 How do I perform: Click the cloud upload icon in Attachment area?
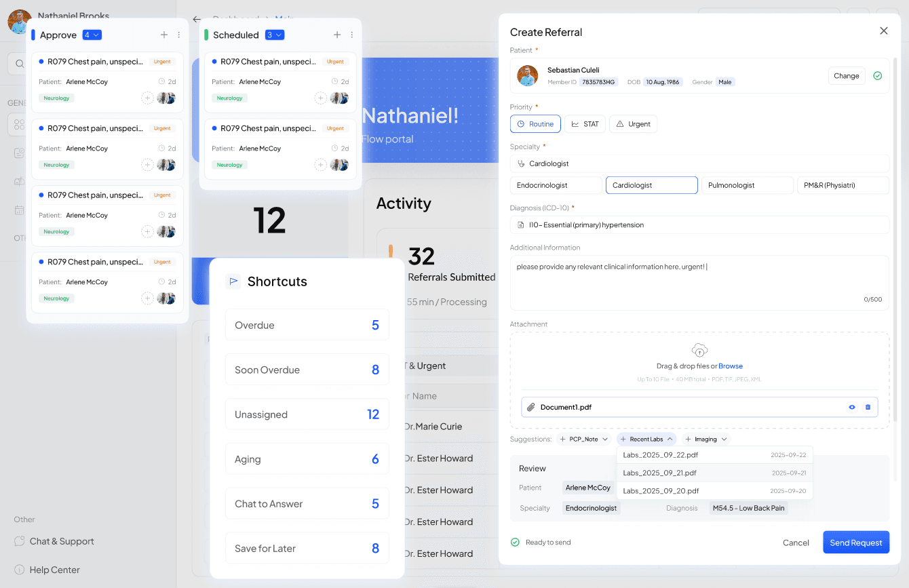[x=699, y=350]
